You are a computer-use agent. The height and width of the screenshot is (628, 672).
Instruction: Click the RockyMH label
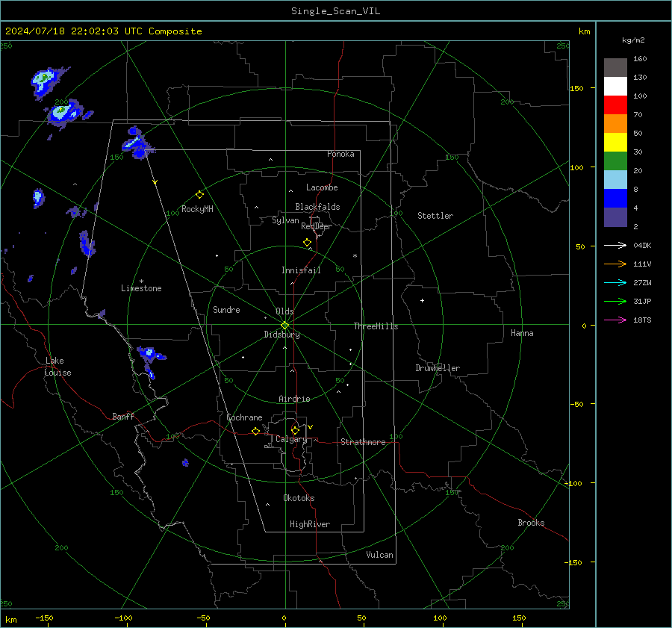pyautogui.click(x=197, y=209)
